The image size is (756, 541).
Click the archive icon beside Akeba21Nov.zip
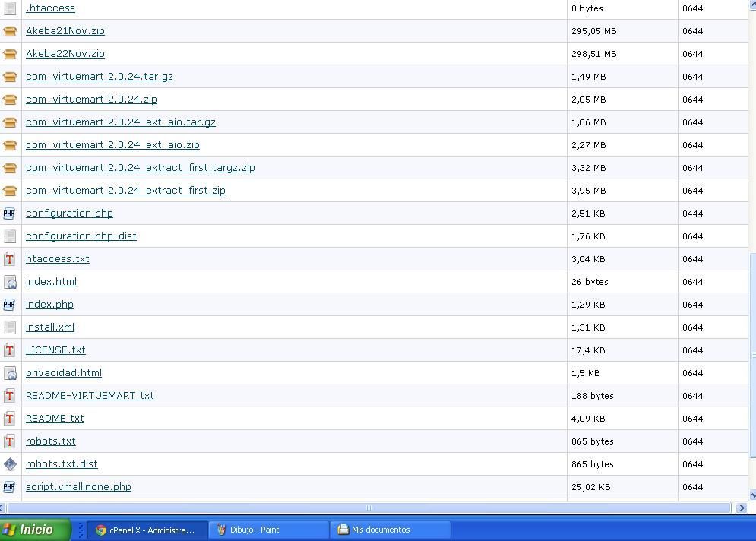[10, 31]
